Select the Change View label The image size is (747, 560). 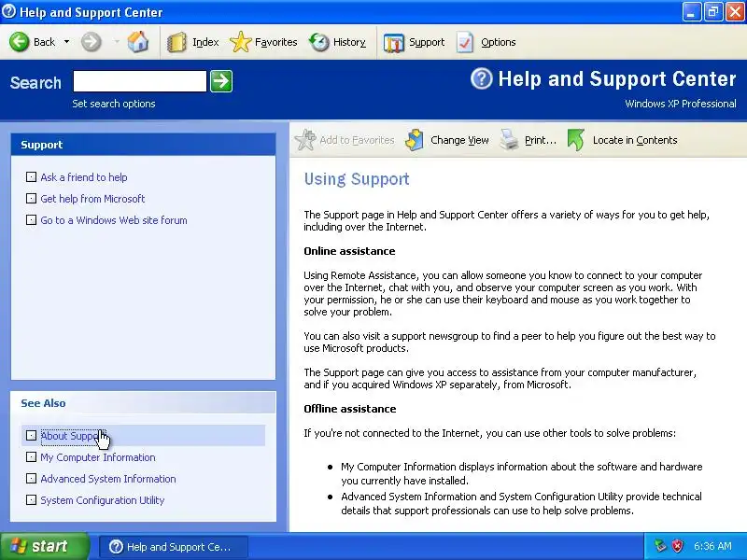tap(459, 140)
